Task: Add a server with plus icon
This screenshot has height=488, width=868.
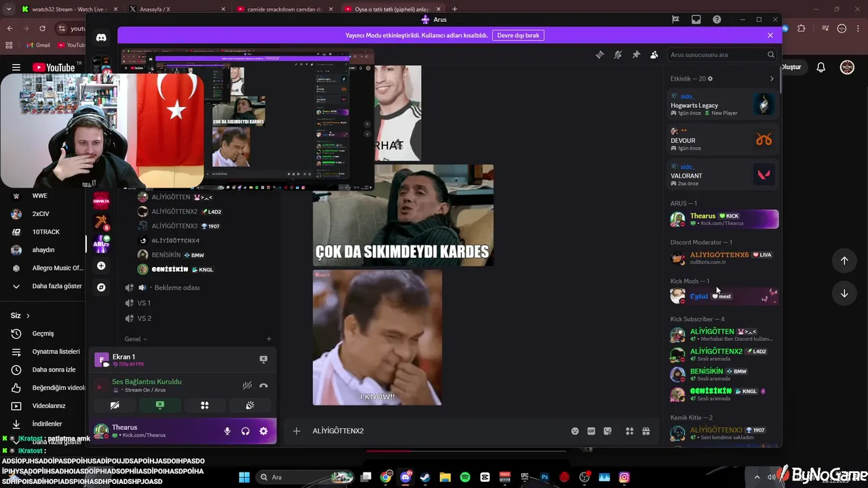Action: (101, 266)
